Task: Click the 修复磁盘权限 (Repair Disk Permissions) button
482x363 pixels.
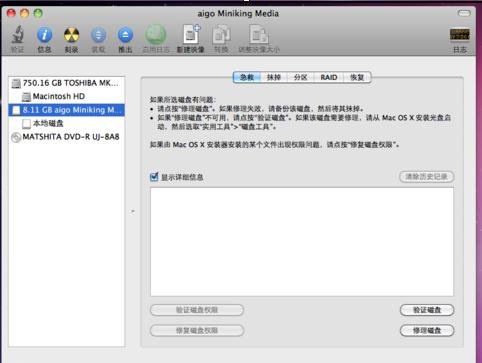Action: (x=197, y=331)
